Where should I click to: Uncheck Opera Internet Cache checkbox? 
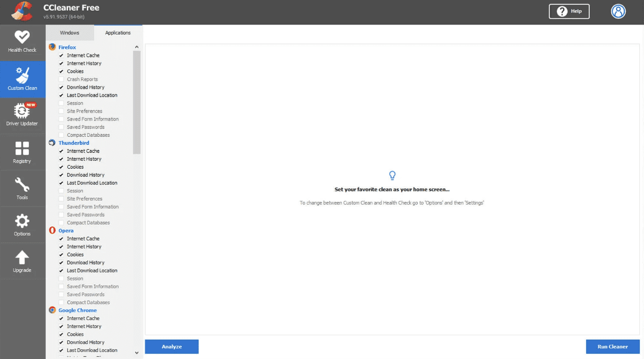click(x=62, y=239)
